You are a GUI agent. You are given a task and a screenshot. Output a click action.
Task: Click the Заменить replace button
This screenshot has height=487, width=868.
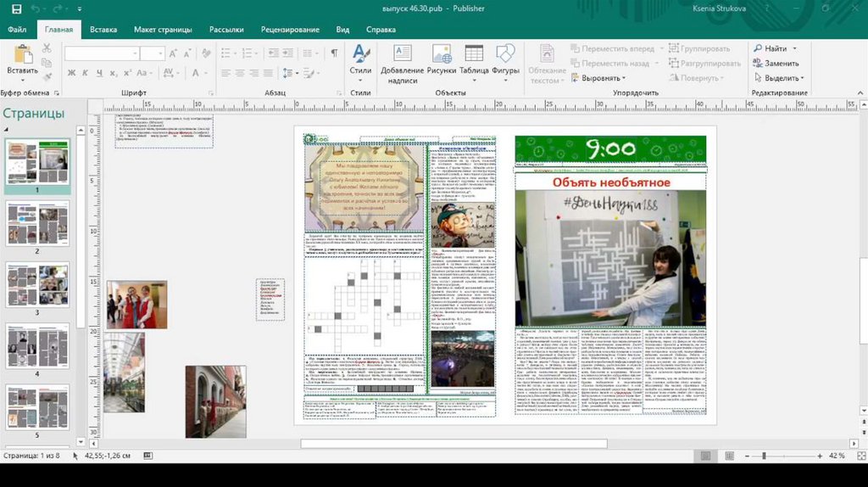pos(781,64)
